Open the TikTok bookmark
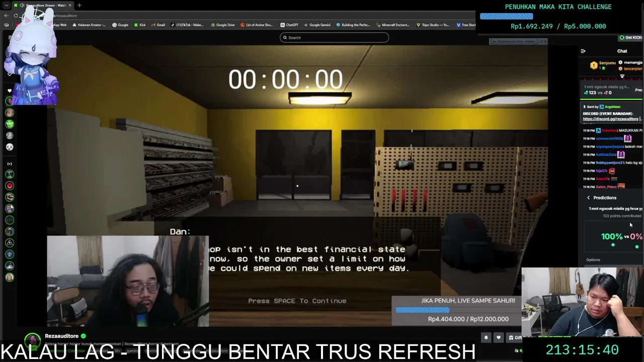The width and height of the screenshot is (644, 362). tap(187, 25)
